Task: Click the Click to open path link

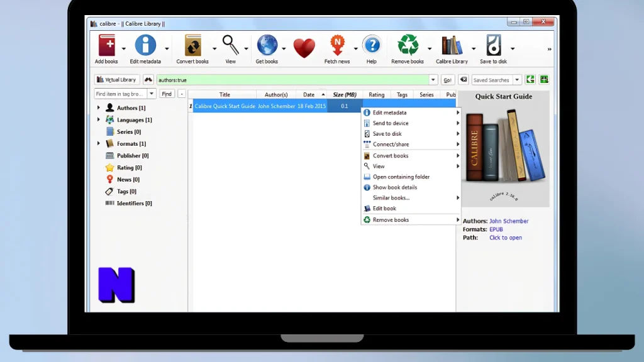Action: pos(505,238)
